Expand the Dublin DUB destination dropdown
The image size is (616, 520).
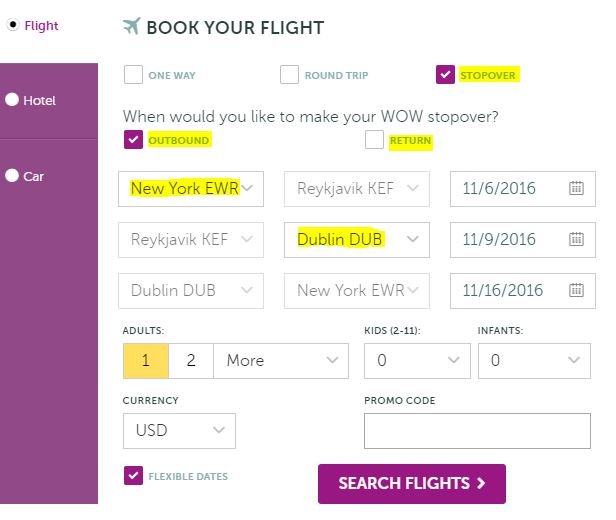coord(357,240)
